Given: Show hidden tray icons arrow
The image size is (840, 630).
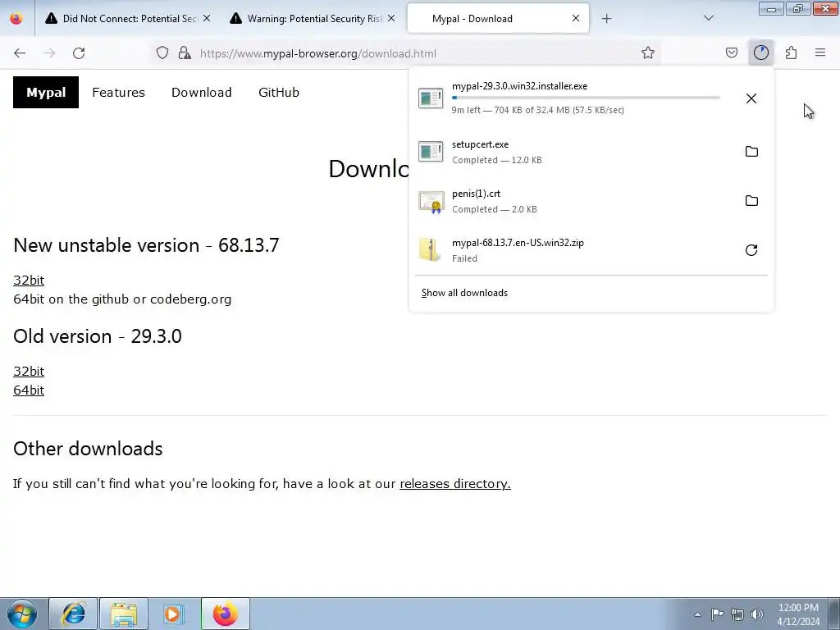Looking at the screenshot, I should coord(697,614).
